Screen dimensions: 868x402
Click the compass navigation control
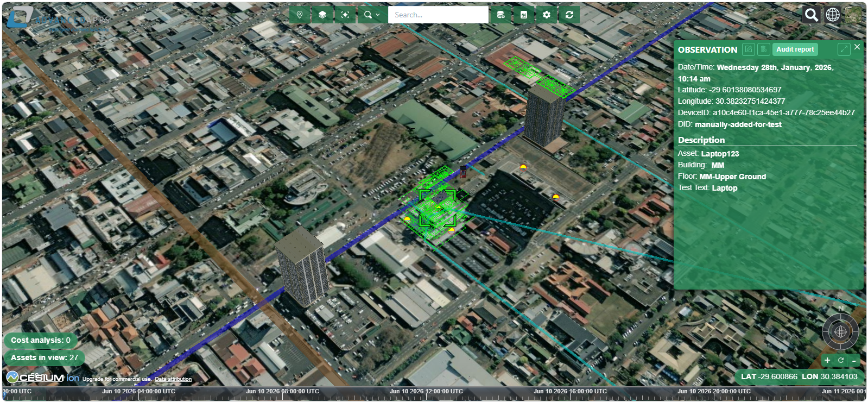(x=840, y=331)
